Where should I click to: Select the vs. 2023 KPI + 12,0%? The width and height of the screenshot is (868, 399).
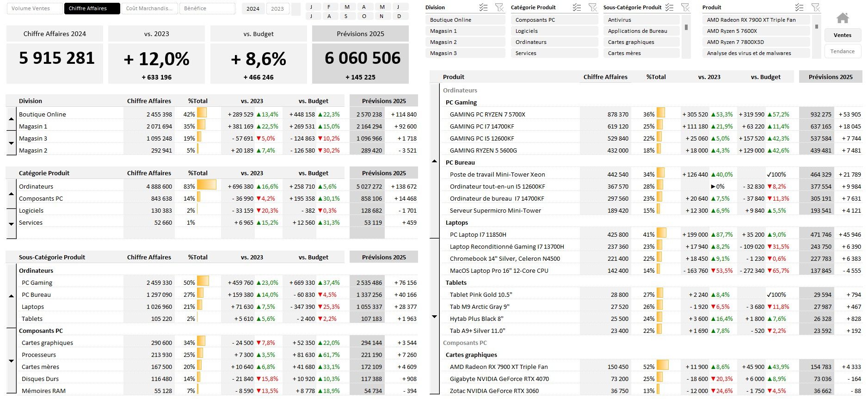[157, 59]
